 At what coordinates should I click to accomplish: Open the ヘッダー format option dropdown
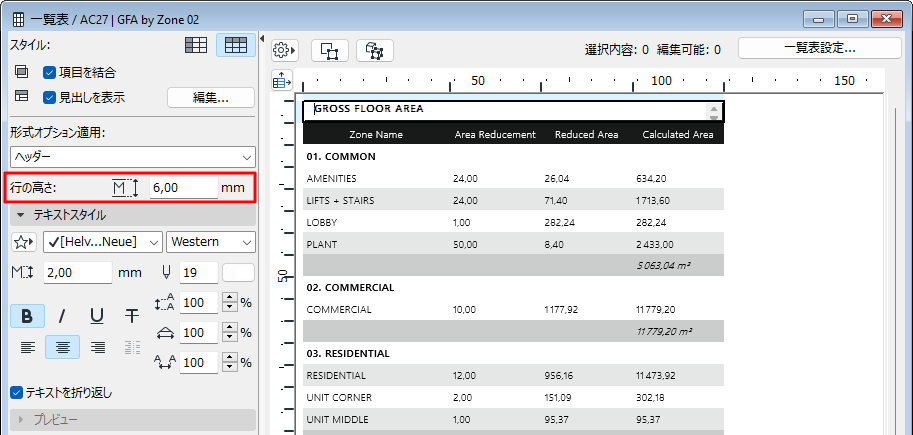[x=133, y=157]
